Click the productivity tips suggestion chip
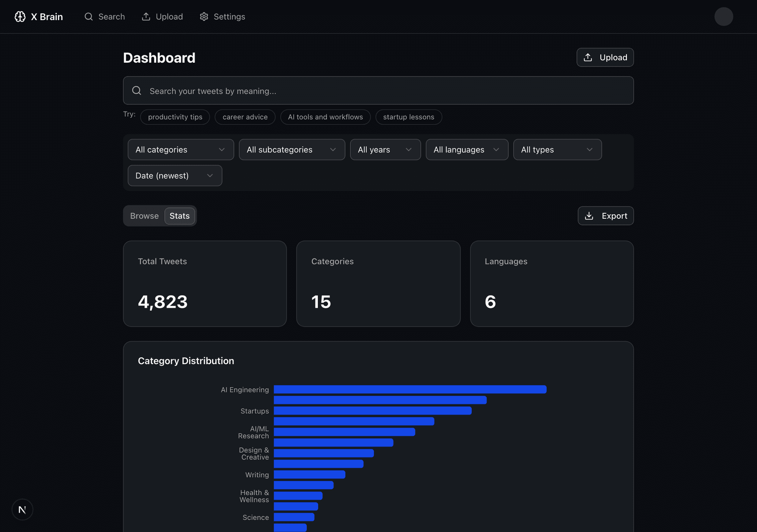The width and height of the screenshot is (757, 532). tap(175, 117)
